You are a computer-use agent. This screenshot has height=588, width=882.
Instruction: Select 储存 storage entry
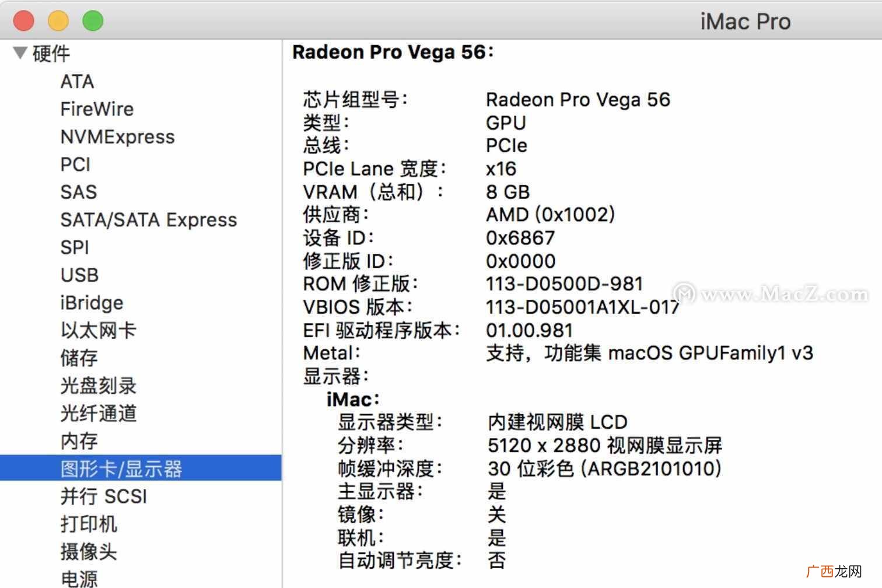(x=79, y=358)
